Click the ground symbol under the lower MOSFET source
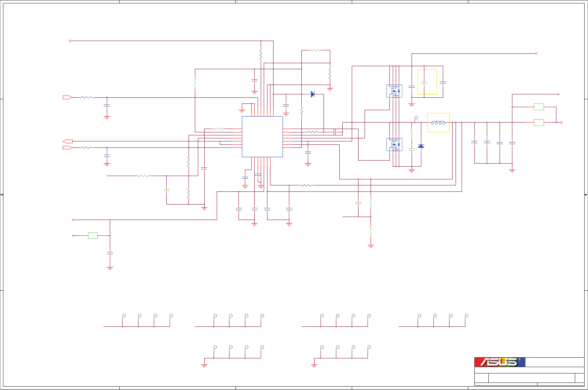The image size is (588, 390). click(412, 171)
